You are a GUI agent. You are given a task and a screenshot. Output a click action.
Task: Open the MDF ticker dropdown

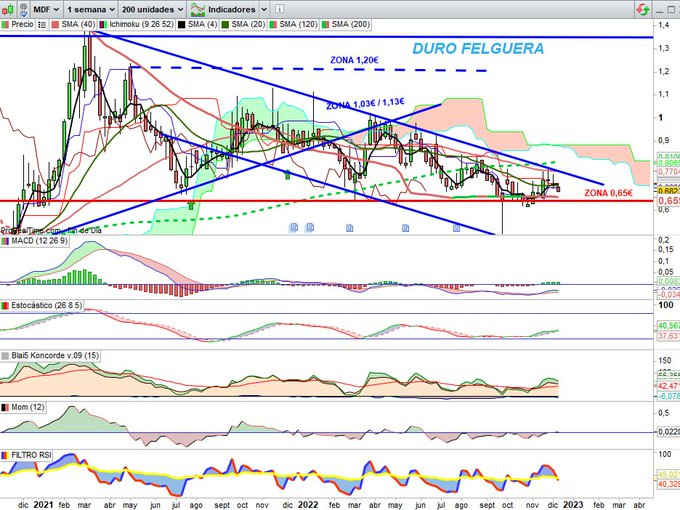tap(46, 9)
